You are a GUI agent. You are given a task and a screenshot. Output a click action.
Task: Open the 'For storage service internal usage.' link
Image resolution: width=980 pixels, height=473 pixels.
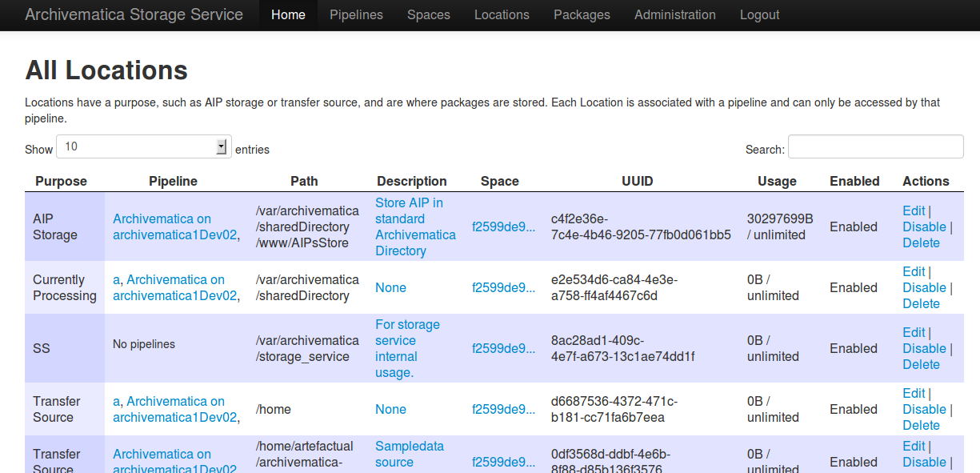(x=406, y=349)
